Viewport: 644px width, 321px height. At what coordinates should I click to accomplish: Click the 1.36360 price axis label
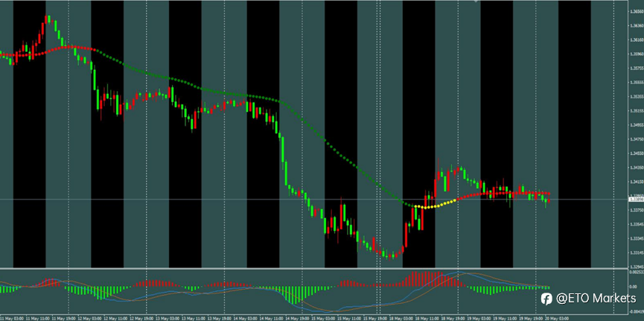pyautogui.click(x=637, y=25)
